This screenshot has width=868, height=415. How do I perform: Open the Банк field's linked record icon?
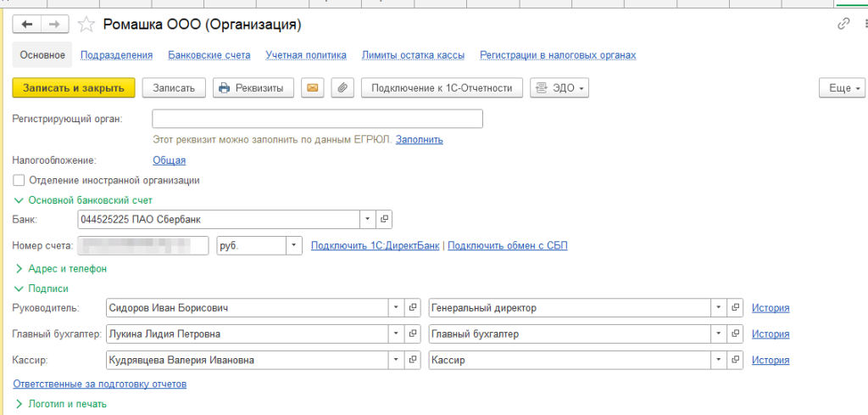tap(384, 220)
